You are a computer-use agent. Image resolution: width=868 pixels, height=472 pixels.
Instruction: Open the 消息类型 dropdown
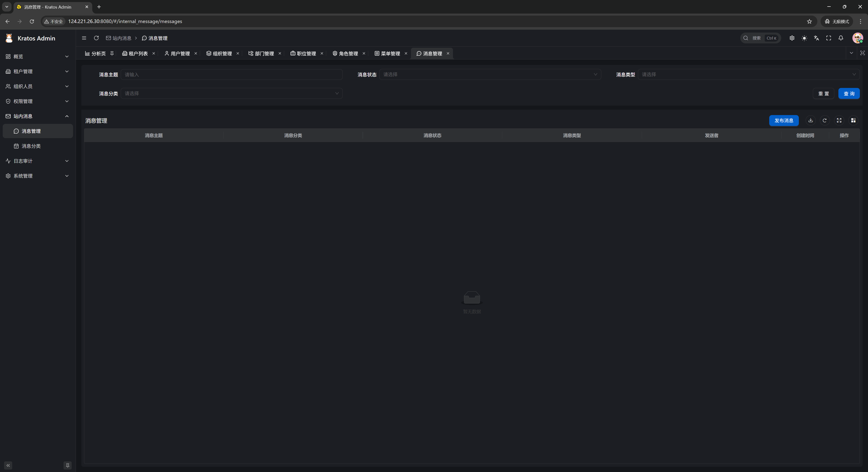[748, 74]
